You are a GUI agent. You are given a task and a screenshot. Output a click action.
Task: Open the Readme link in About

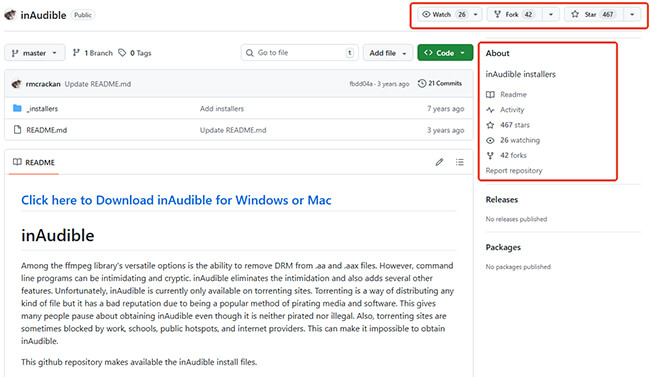pyautogui.click(x=513, y=95)
